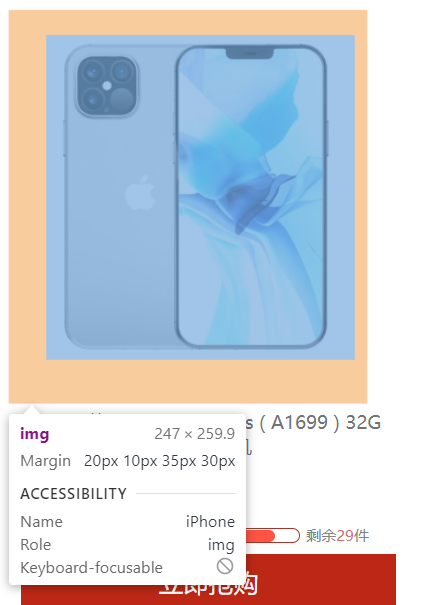Viewport: 431px width, 605px height.
Task: Click the Role label in the tooltip
Action: coord(35,545)
